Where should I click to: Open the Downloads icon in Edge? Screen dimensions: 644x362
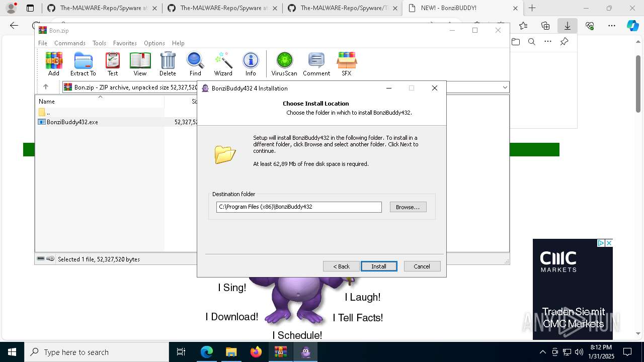(x=567, y=26)
